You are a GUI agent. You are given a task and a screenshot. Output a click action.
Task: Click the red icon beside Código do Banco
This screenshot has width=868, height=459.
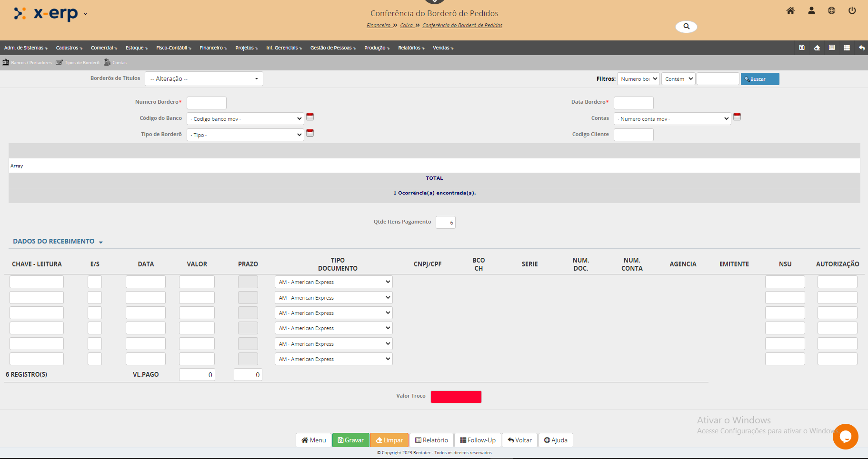(x=310, y=117)
